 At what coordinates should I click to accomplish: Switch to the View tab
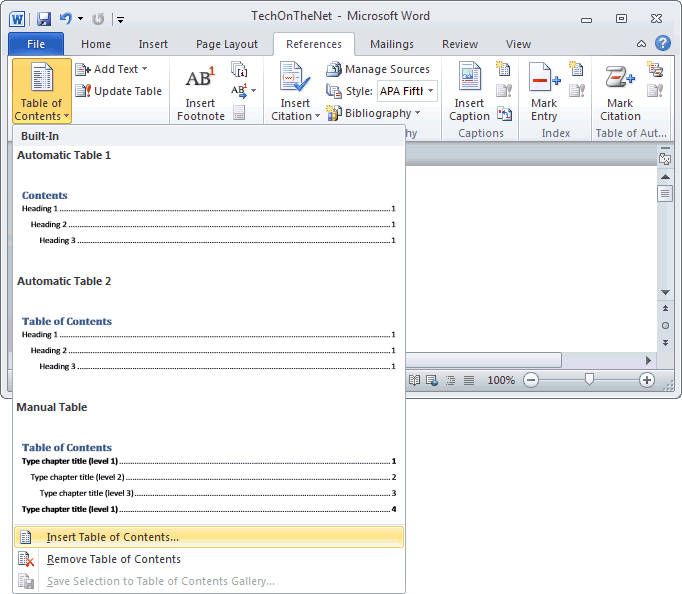(x=518, y=44)
